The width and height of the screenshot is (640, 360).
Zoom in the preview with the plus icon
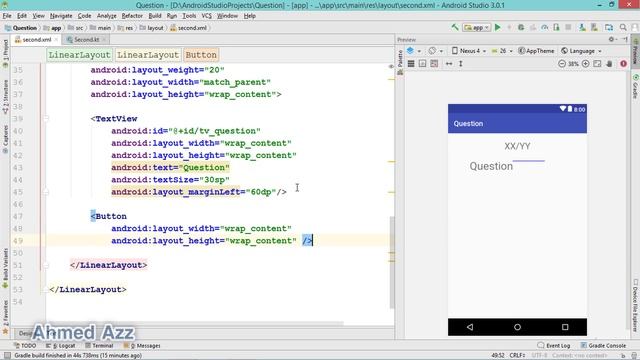(586, 64)
